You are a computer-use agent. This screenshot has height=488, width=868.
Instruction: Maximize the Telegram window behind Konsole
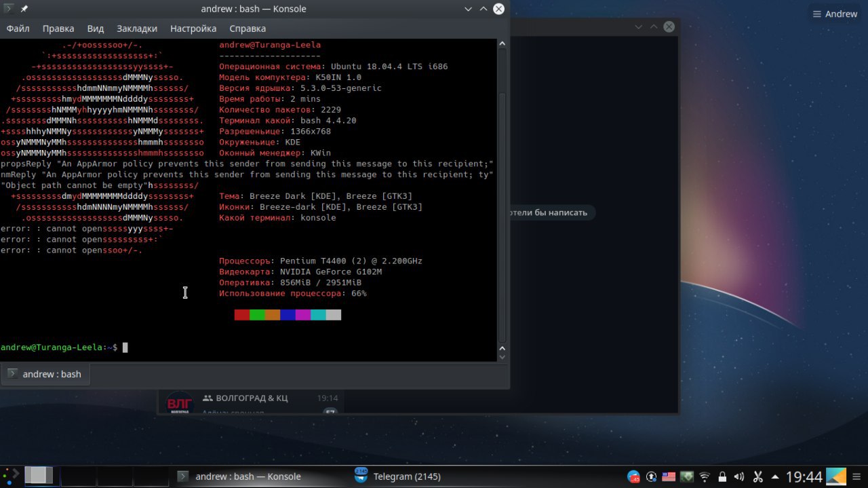click(x=654, y=26)
